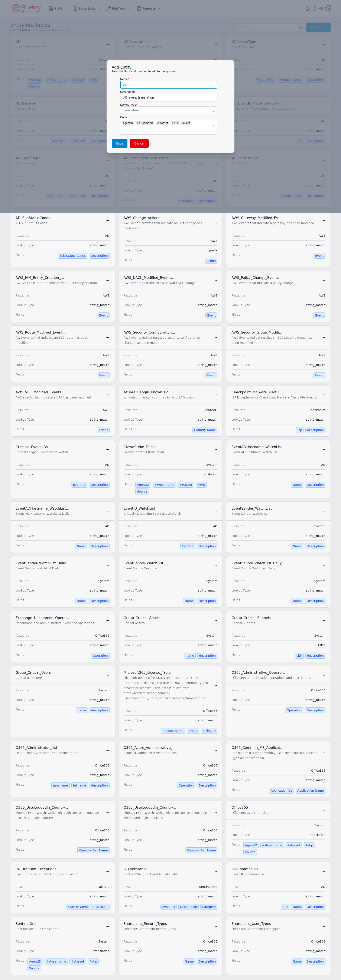Open the Reports menu

coord(149,8)
